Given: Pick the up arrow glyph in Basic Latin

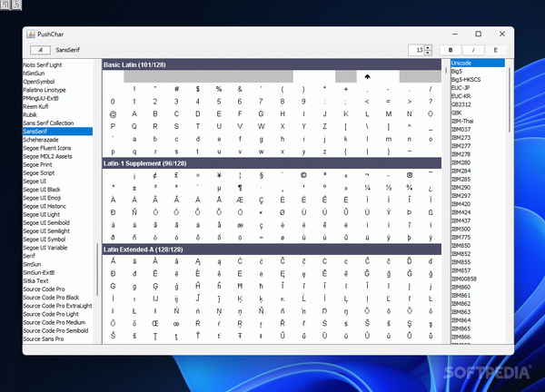Looking at the screenshot, I should pyautogui.click(x=367, y=77).
